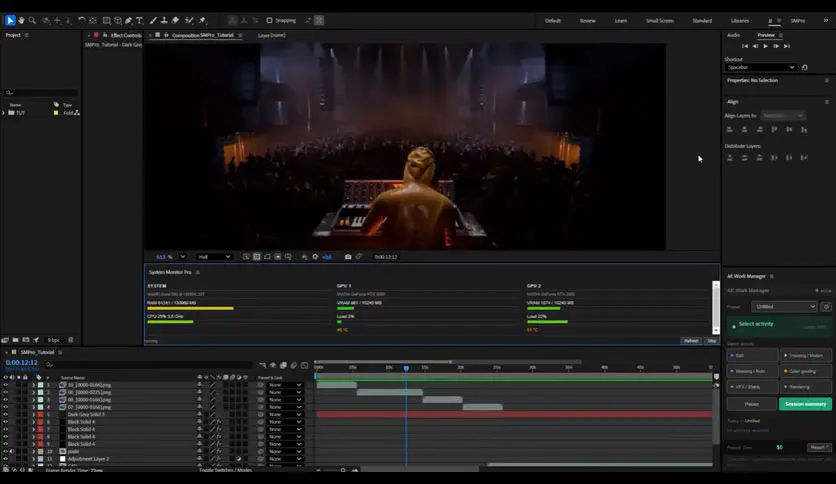Open AE Work Manager project Untitled dropdown
The width and height of the screenshot is (836, 484).
784,306
